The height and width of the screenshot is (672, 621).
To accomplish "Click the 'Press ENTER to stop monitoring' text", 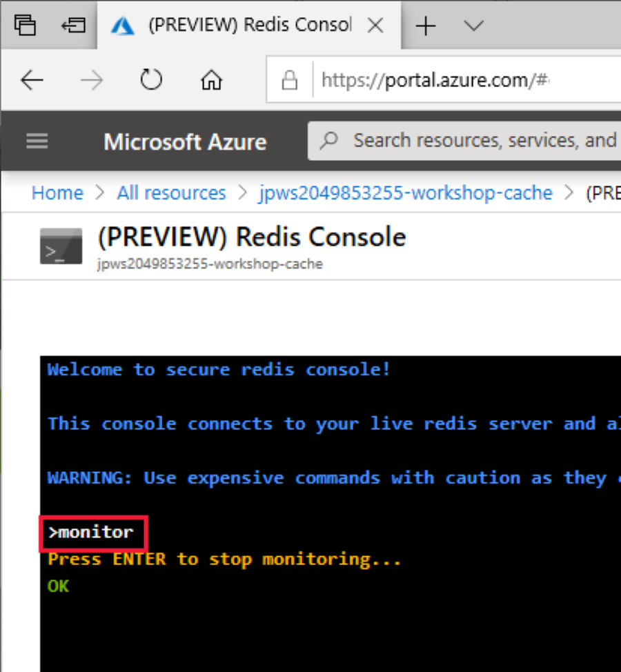I will pos(224,560).
